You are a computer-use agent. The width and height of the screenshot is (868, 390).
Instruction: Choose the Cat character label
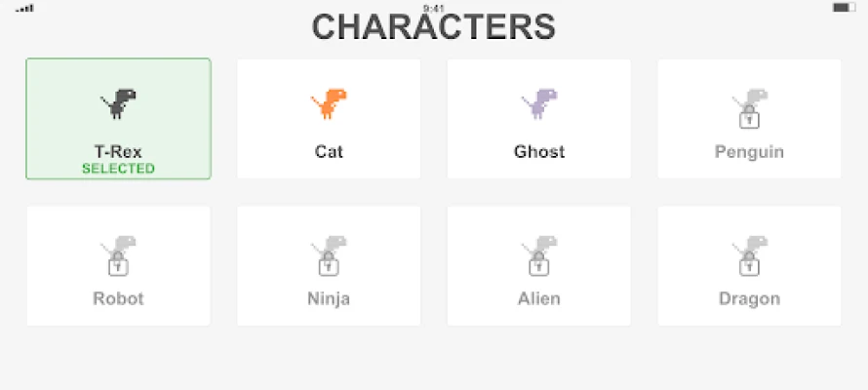(x=329, y=152)
